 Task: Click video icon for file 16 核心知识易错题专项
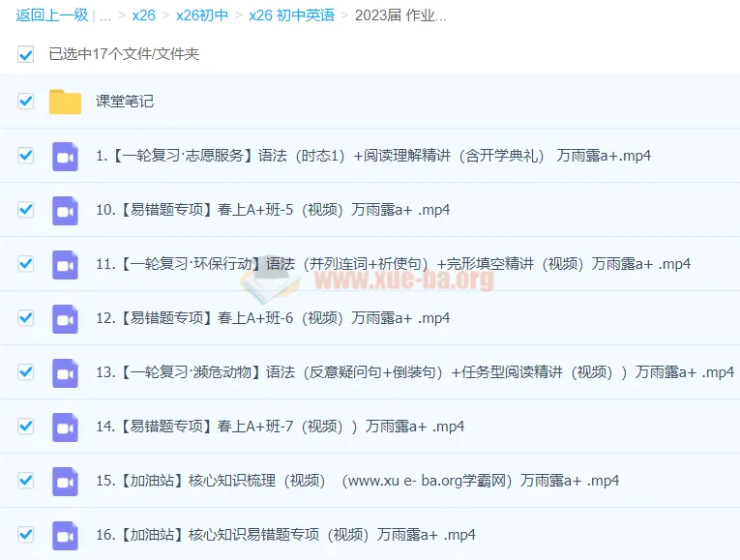click(65, 535)
